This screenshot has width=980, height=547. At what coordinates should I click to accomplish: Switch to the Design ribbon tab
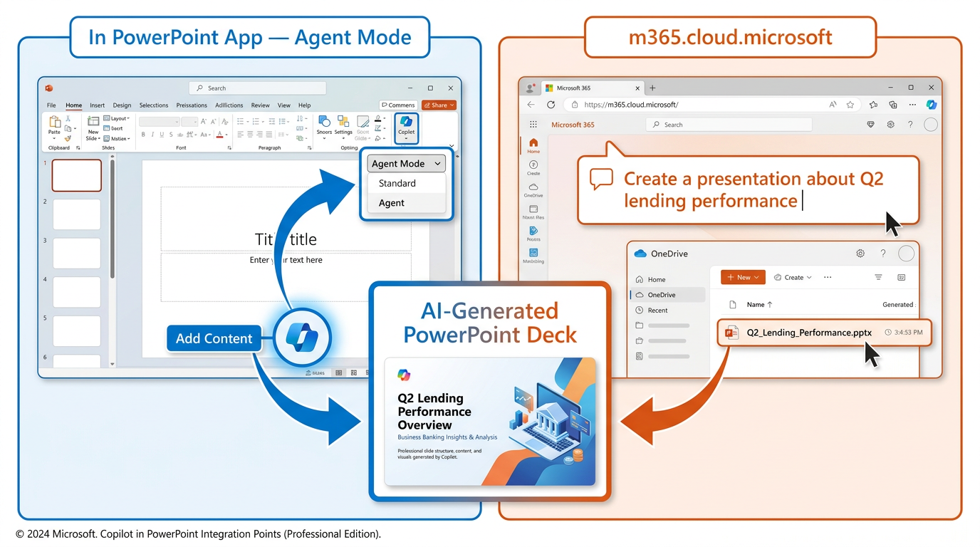(x=122, y=105)
